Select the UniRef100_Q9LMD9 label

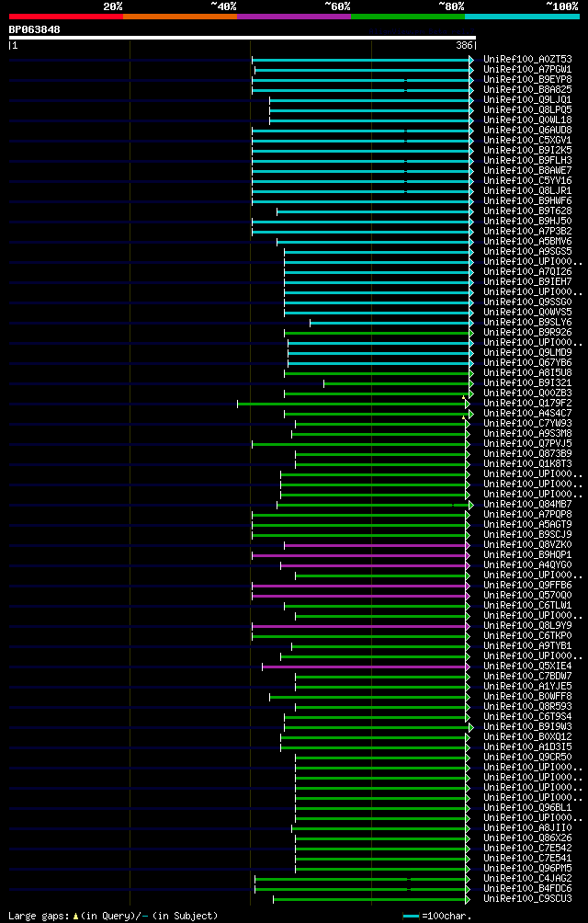click(x=527, y=352)
